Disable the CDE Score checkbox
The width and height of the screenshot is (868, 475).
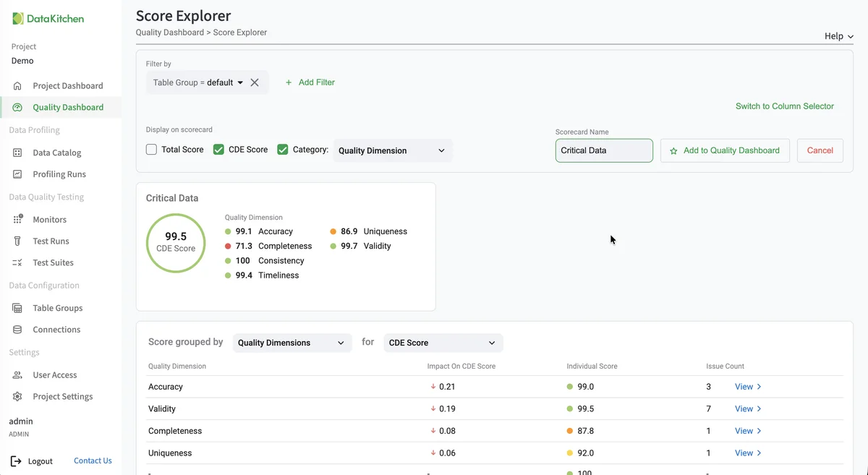coord(218,148)
